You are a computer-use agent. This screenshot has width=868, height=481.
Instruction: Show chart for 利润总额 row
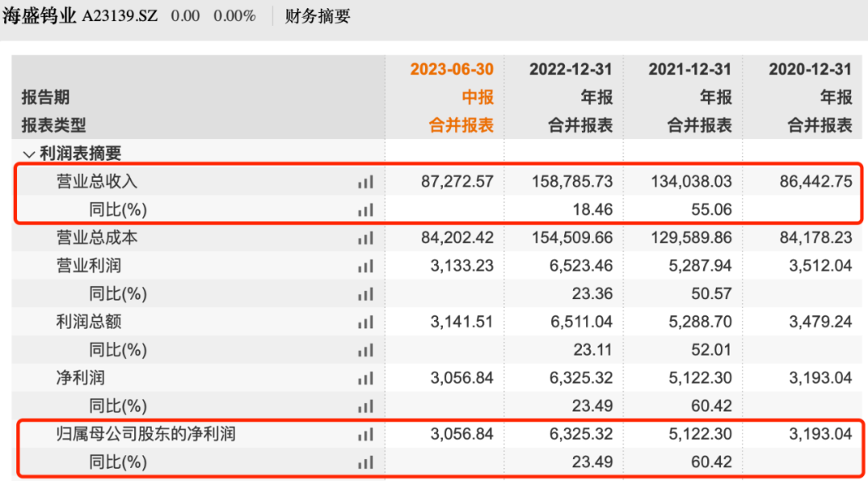(366, 322)
